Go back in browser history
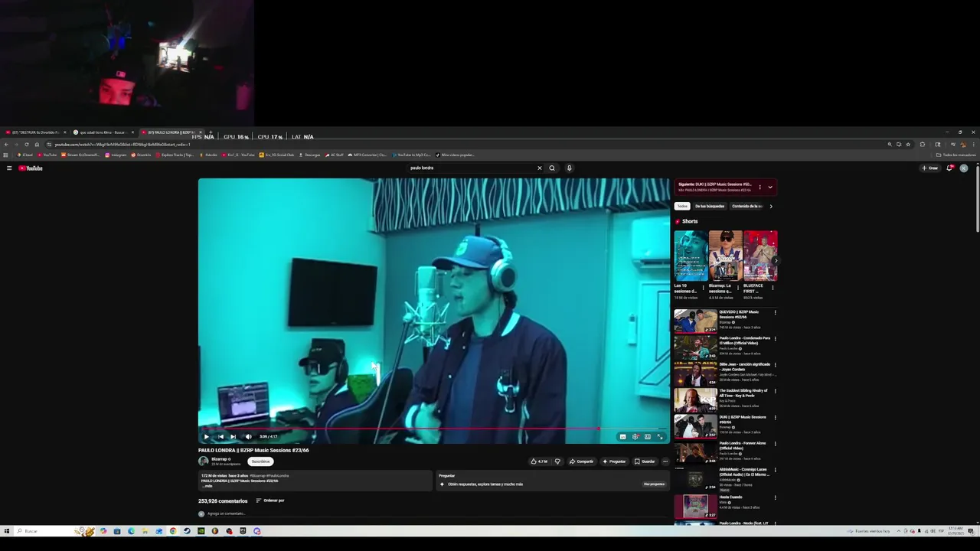 point(7,145)
